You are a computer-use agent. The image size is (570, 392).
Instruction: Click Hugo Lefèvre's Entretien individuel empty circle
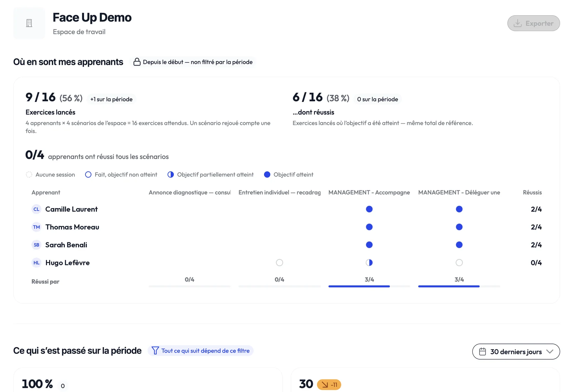coord(279,263)
